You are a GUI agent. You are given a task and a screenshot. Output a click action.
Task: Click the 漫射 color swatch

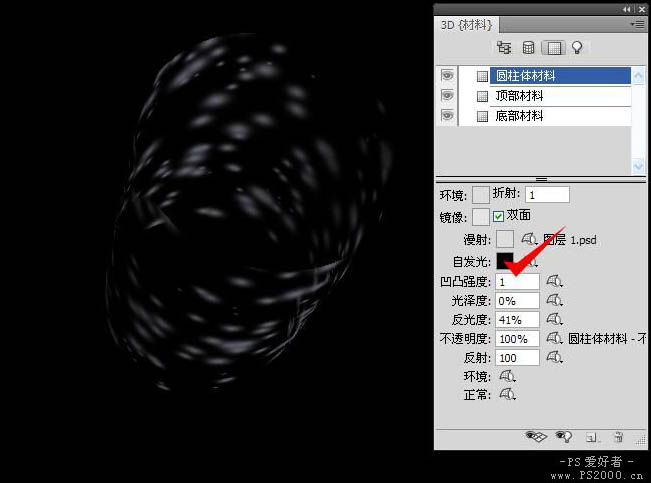coord(505,239)
